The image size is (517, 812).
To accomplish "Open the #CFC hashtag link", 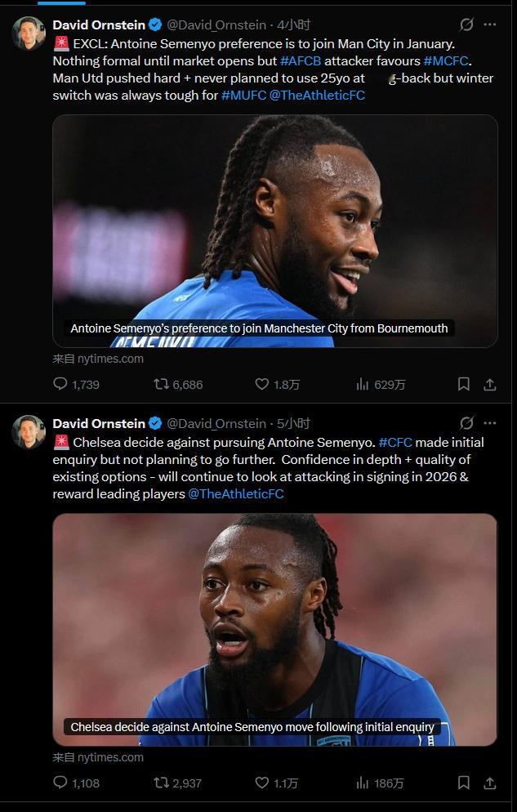I will pyautogui.click(x=395, y=443).
